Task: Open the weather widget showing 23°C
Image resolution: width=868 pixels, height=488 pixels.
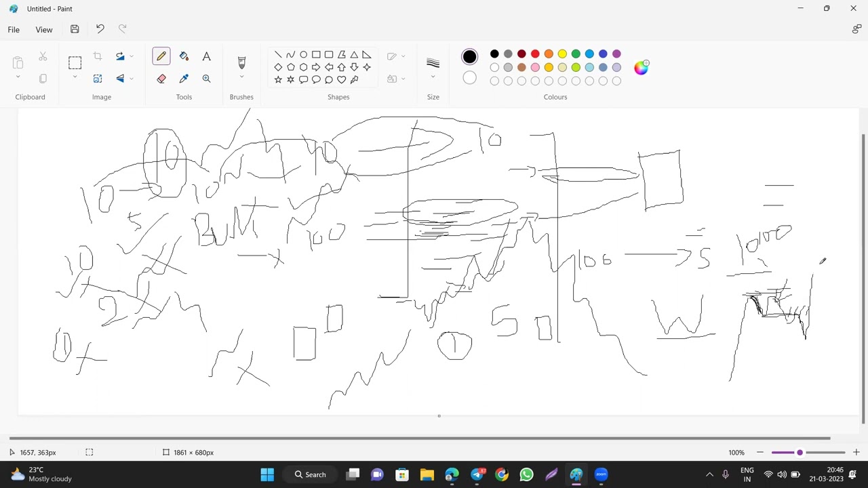Action: tap(41, 474)
